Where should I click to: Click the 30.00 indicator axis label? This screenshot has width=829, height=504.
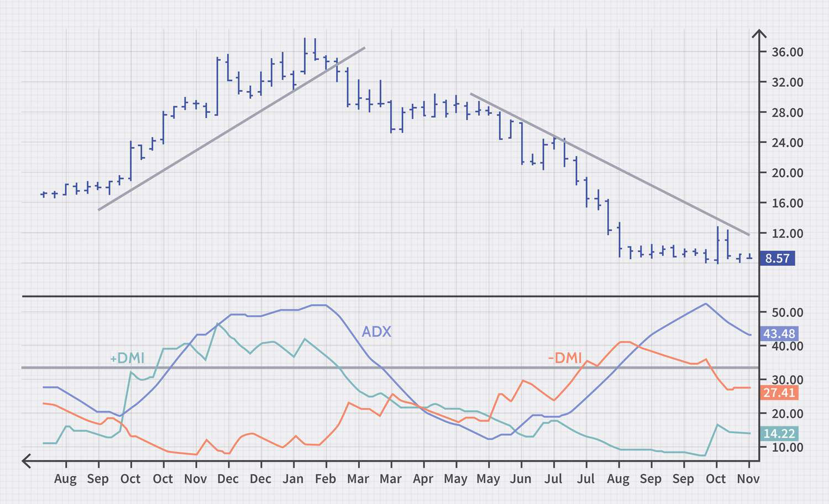pos(788,380)
